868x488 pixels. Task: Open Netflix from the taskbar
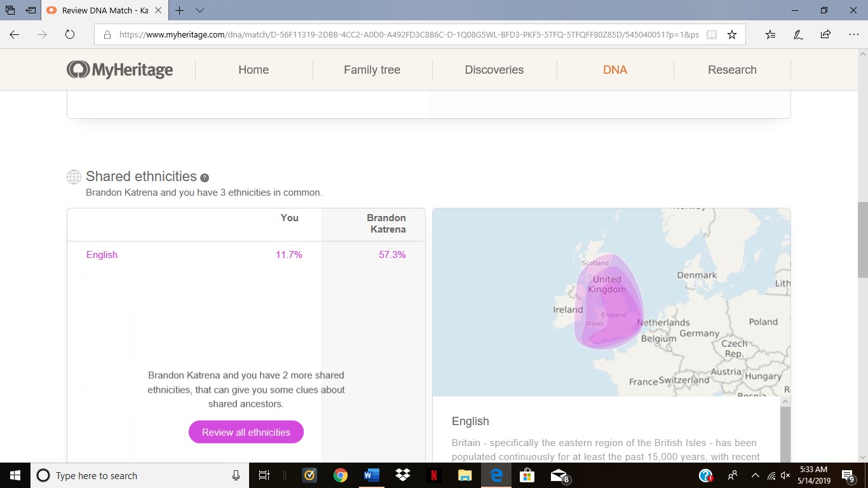coord(434,475)
